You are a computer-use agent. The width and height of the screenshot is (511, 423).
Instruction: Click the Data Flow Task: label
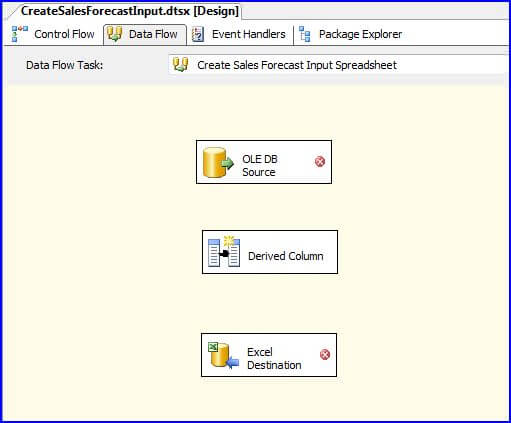pyautogui.click(x=65, y=65)
